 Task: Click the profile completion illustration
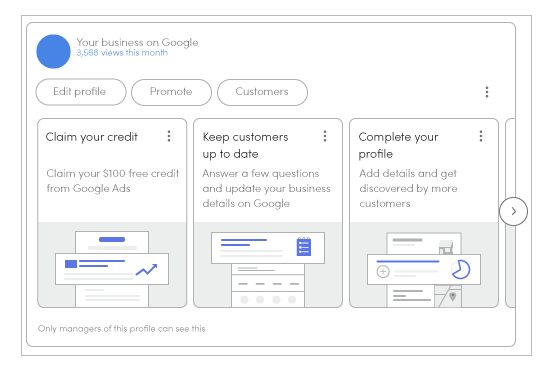point(424,264)
